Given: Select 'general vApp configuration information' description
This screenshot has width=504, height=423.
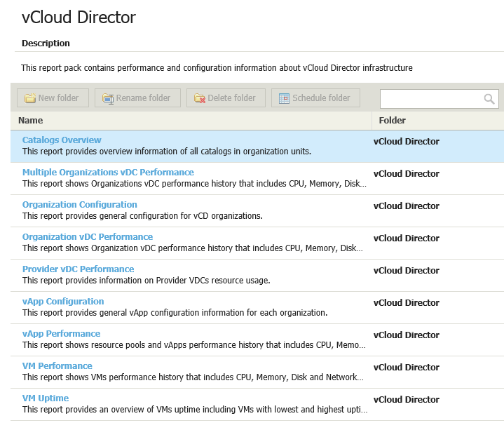Looking at the screenshot, I should click(175, 313).
